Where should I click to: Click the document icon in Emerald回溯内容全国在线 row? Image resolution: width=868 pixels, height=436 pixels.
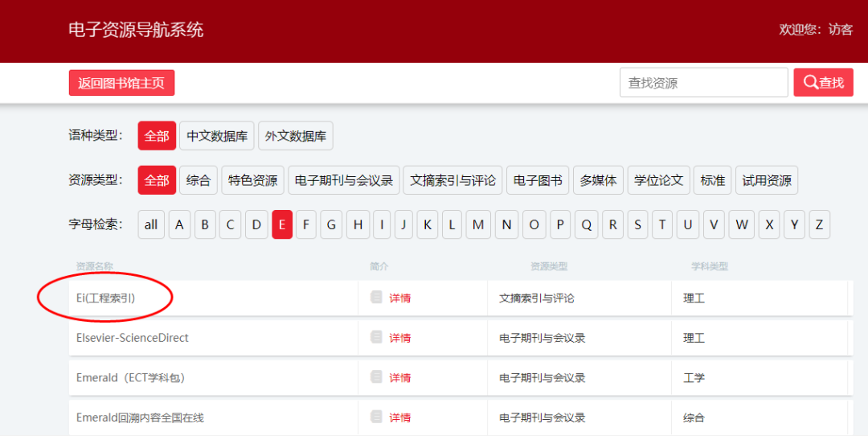(376, 417)
